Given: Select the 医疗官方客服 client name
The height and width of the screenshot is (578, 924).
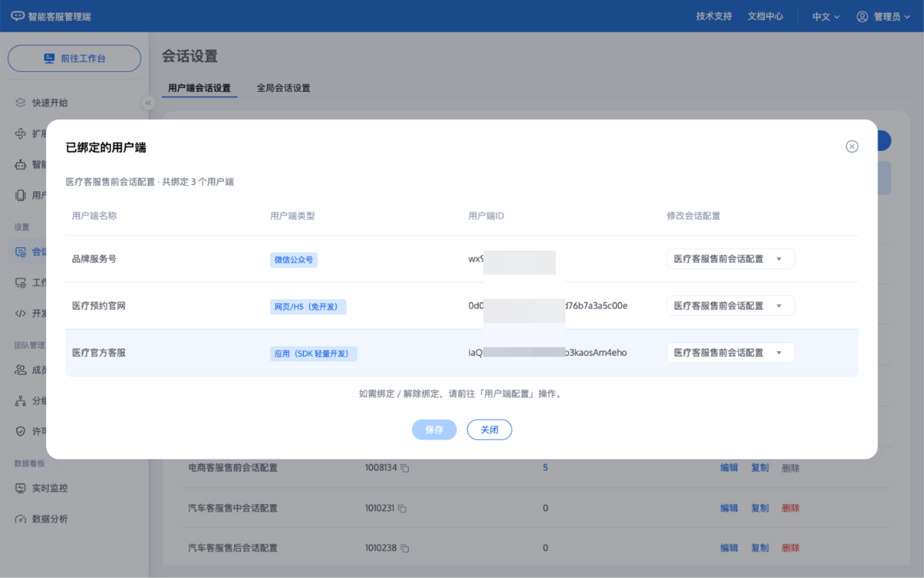Looking at the screenshot, I should [x=99, y=353].
